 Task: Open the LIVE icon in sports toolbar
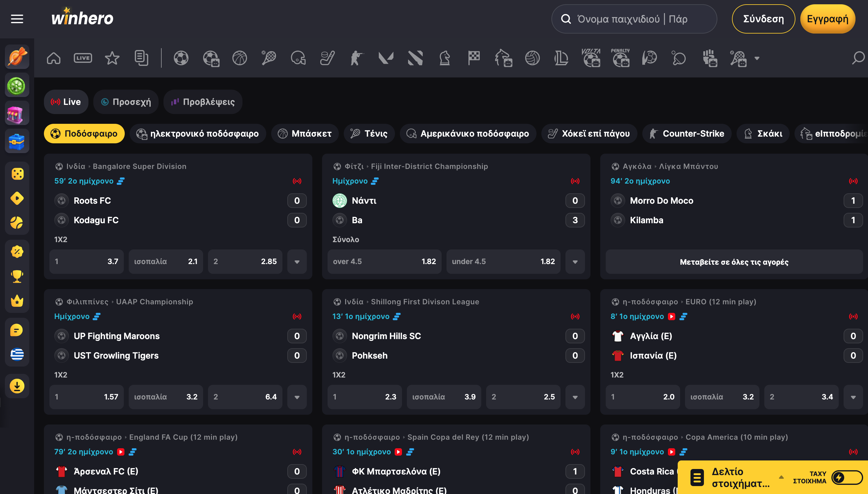click(x=83, y=58)
